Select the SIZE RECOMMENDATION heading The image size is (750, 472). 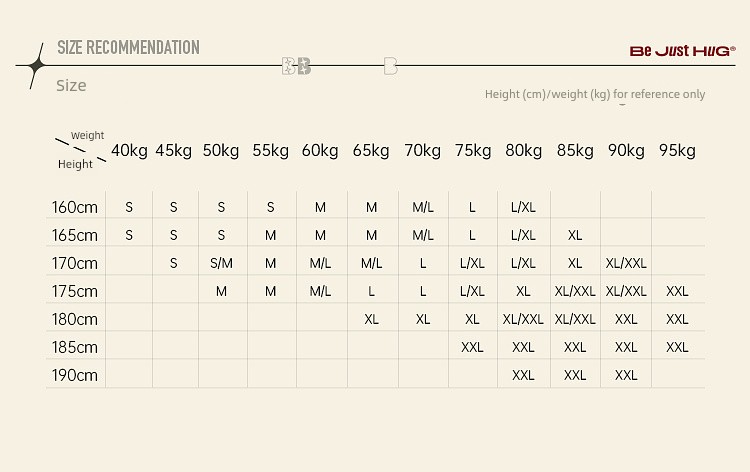pyautogui.click(x=128, y=47)
